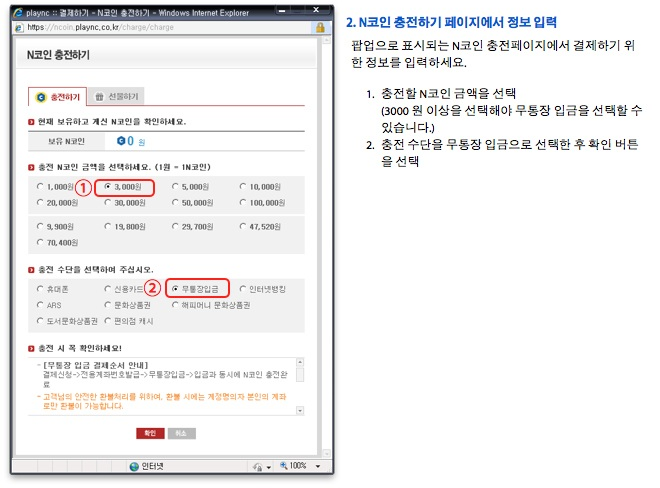Click the N coin icon beside balance
The height and width of the screenshot is (488, 660).
pyautogui.click(x=121, y=141)
